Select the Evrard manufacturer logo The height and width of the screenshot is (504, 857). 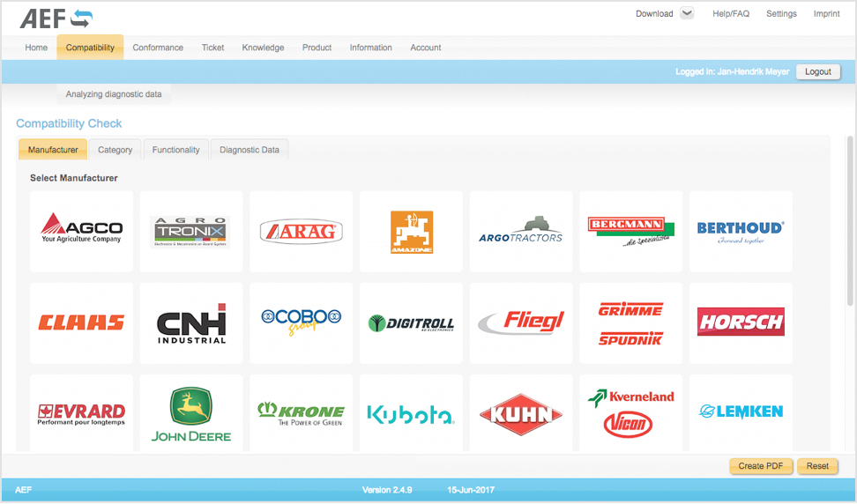tap(81, 413)
